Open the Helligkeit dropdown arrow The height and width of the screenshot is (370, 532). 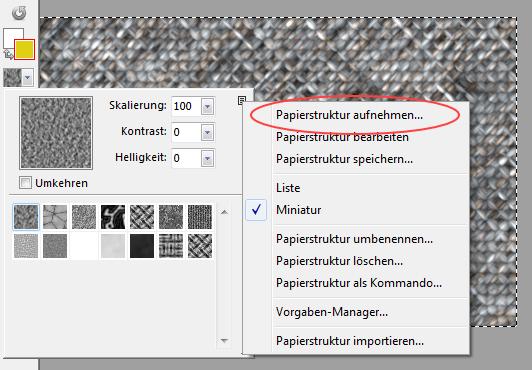pyautogui.click(x=207, y=158)
